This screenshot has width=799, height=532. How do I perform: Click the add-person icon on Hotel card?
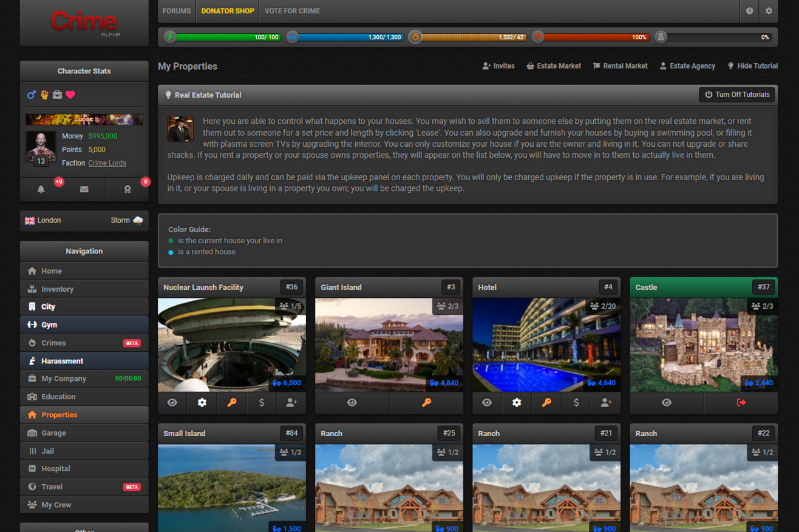pyautogui.click(x=606, y=402)
